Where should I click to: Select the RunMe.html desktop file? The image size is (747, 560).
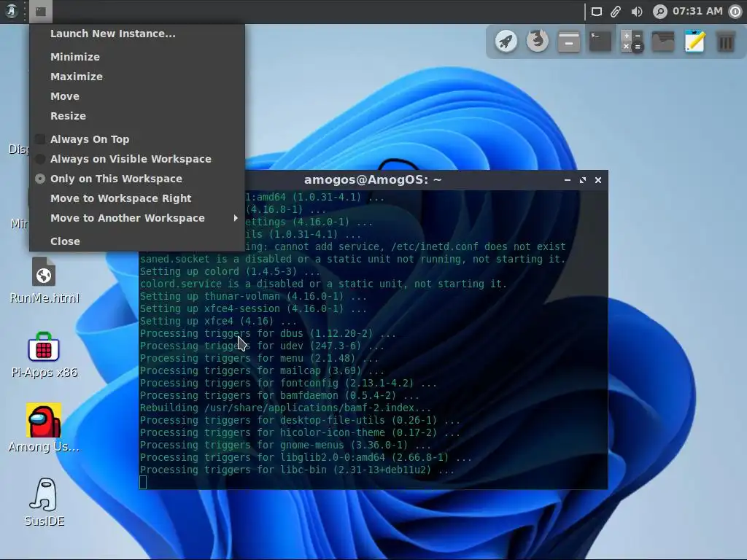click(x=44, y=280)
